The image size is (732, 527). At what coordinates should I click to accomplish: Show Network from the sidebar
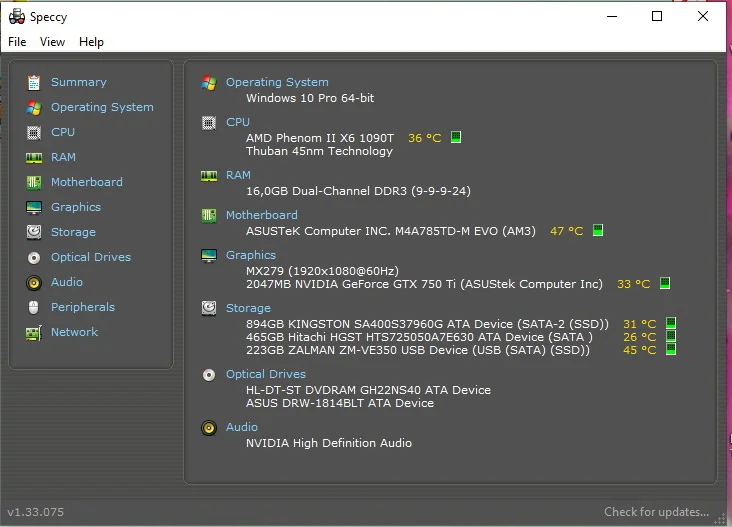click(x=75, y=332)
